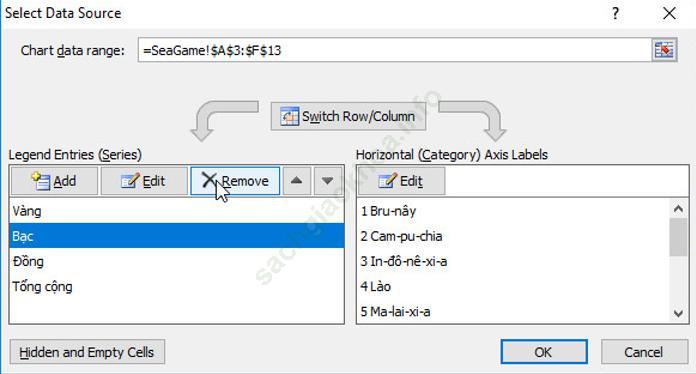Edit the selected legend series

click(144, 181)
